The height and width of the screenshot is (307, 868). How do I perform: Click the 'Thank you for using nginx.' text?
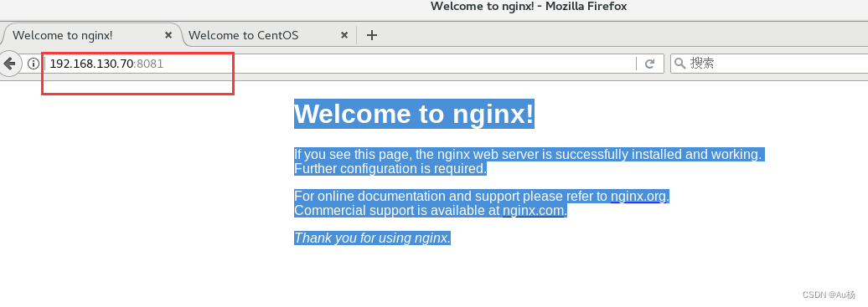(x=373, y=238)
